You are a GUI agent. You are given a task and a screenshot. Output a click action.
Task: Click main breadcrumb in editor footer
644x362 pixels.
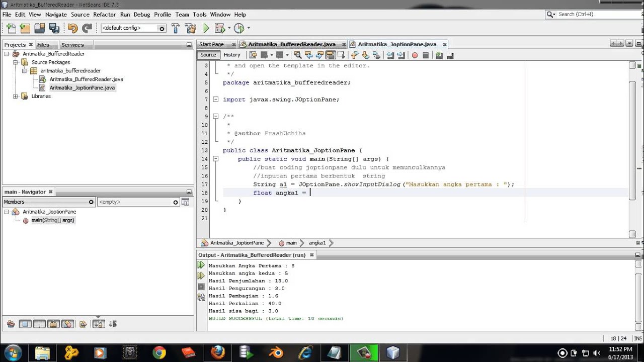pyautogui.click(x=291, y=243)
